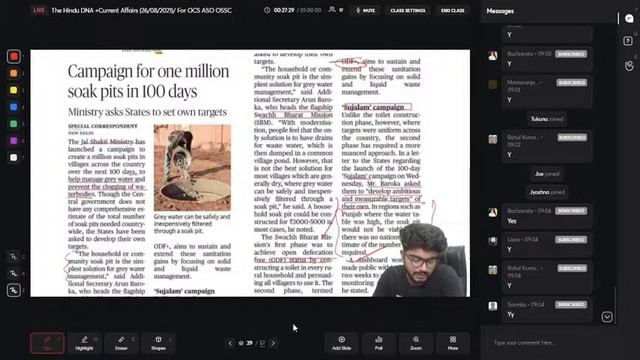This screenshot has width=640, height=360.
Task: Select the Highlight tool
Action: 84,343
